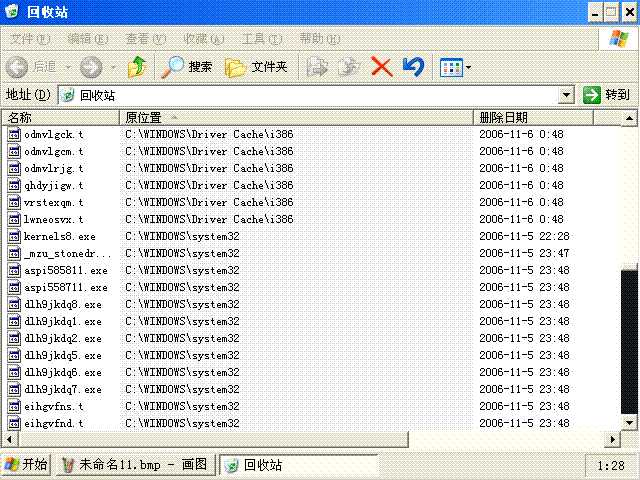The height and width of the screenshot is (480, 640).
Task: Click date 2006-11-5 23:47 in _mzu_stonedr row
Action: (524, 253)
